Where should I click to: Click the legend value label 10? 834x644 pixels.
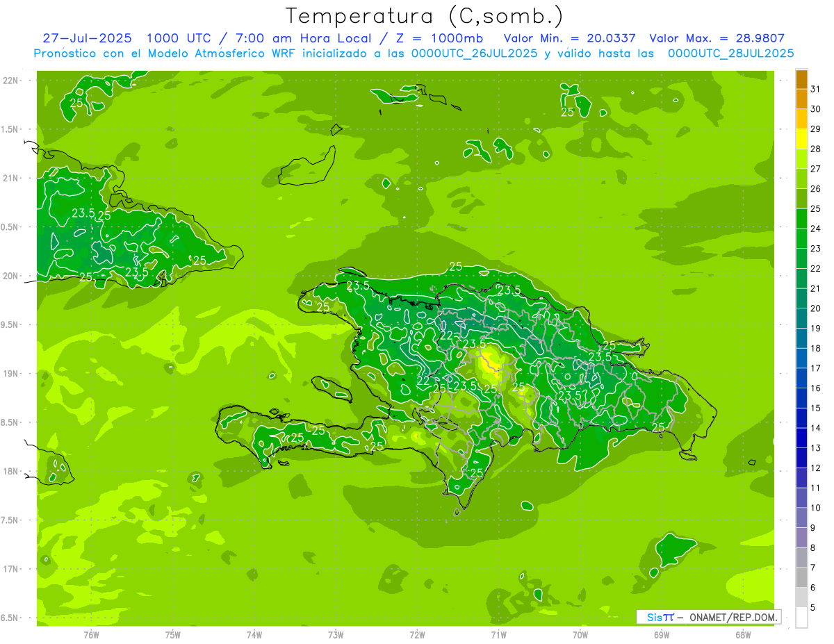(815, 508)
